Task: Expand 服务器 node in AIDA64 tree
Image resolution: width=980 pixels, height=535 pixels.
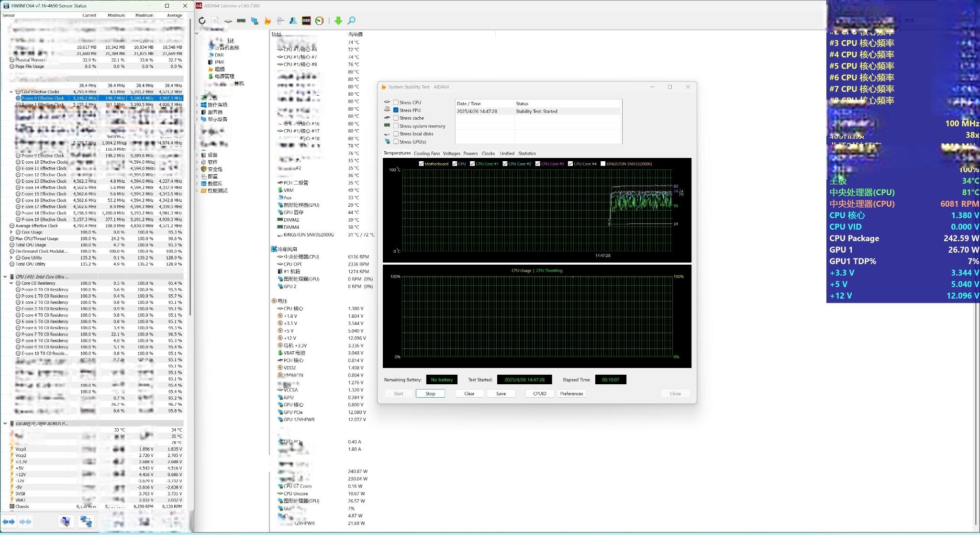Action: point(197,112)
